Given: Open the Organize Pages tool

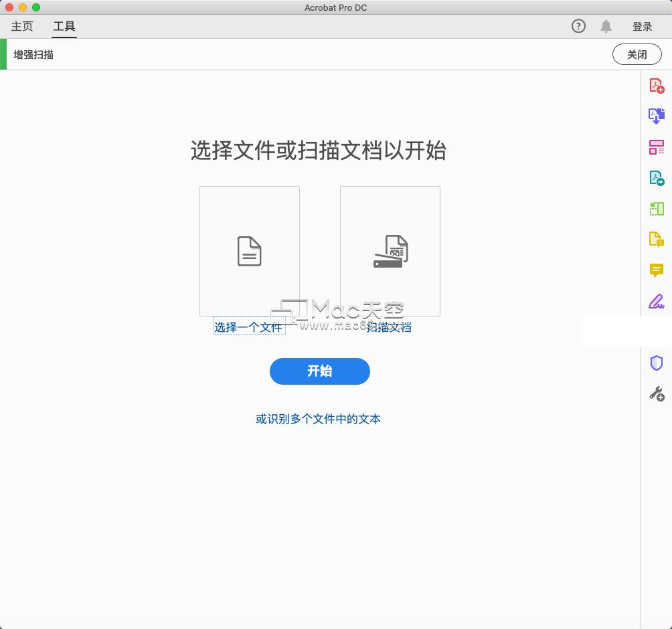Looking at the screenshot, I should (657, 146).
